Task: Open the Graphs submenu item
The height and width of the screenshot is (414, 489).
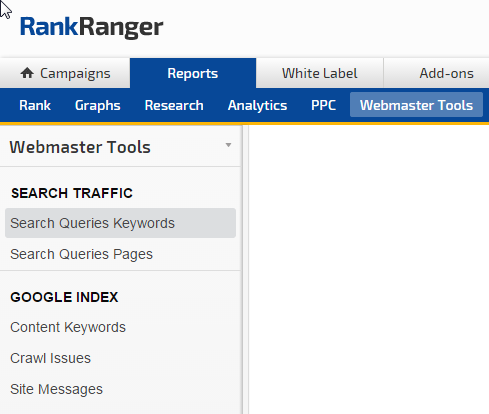Action: click(x=98, y=105)
